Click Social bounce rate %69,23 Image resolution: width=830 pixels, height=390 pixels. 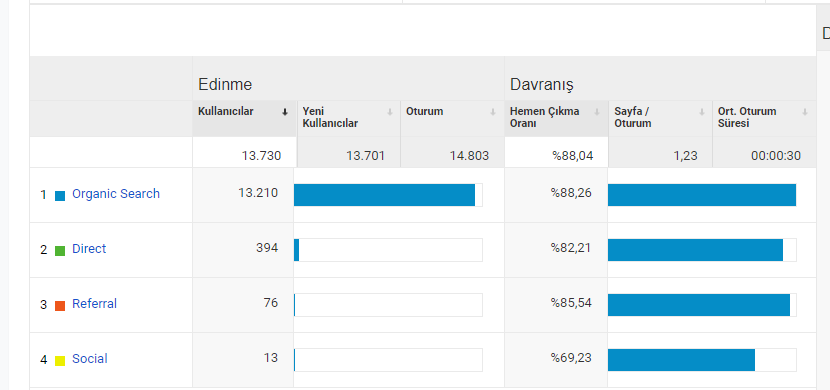571,358
